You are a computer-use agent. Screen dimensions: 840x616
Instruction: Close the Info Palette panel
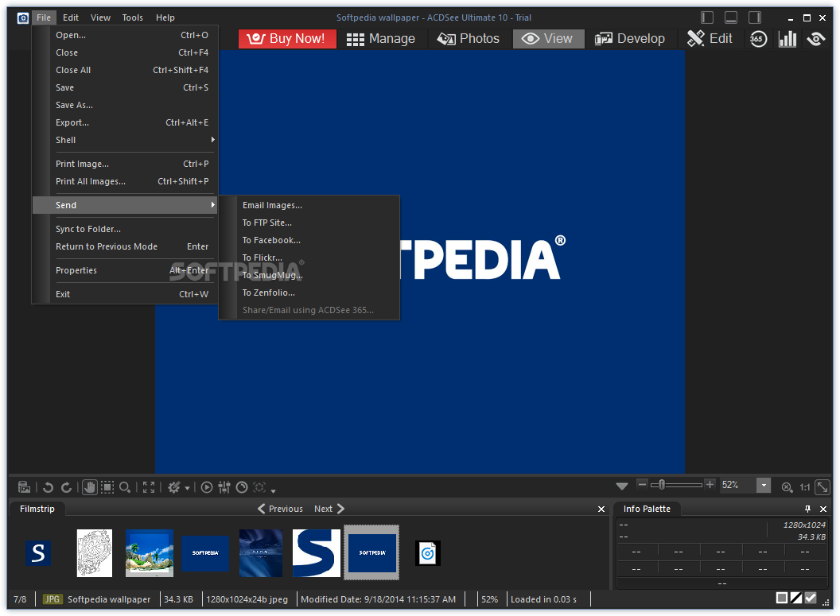(823, 509)
